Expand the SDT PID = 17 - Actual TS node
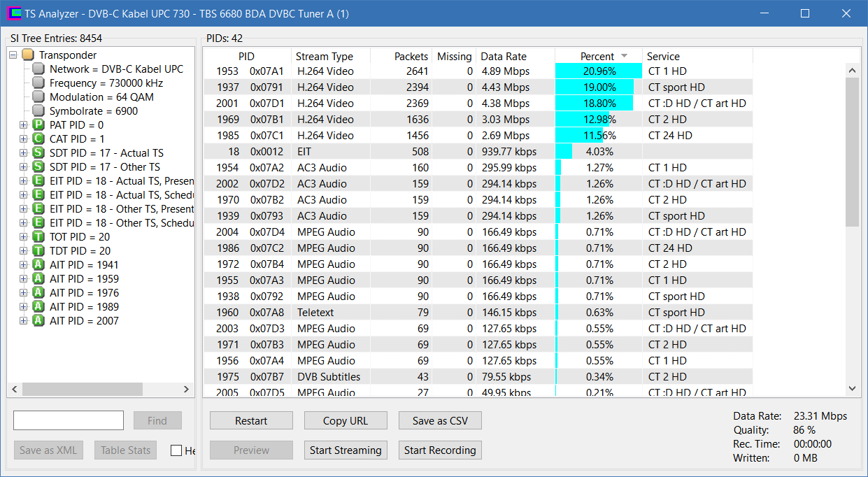868x477 pixels. 24,153
